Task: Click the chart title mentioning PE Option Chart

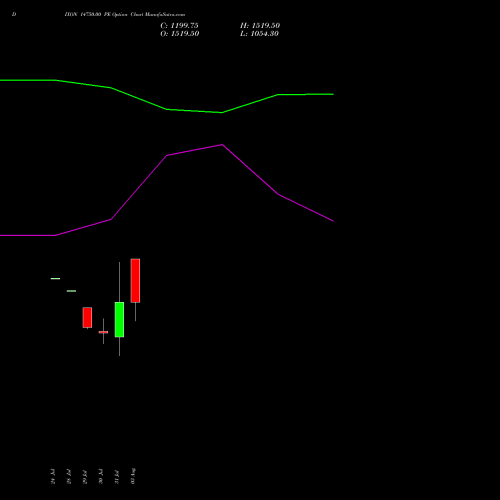Action: pyautogui.click(x=125, y=14)
